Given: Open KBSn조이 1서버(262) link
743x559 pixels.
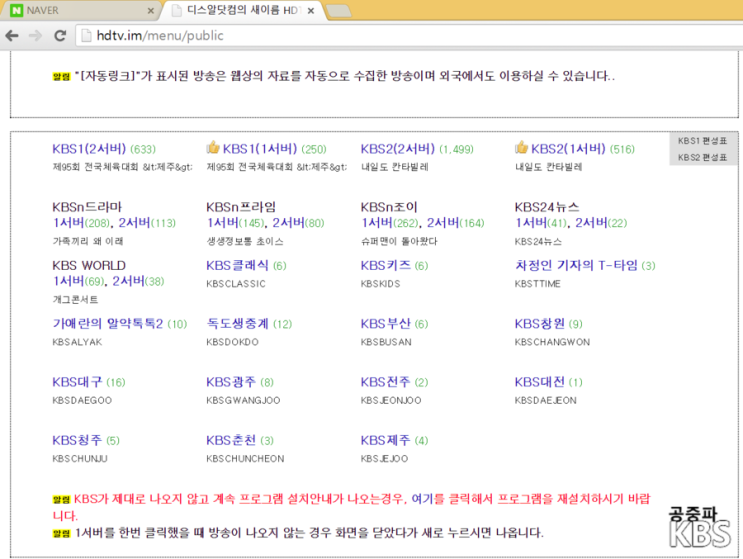Looking at the screenshot, I should (x=390, y=223).
